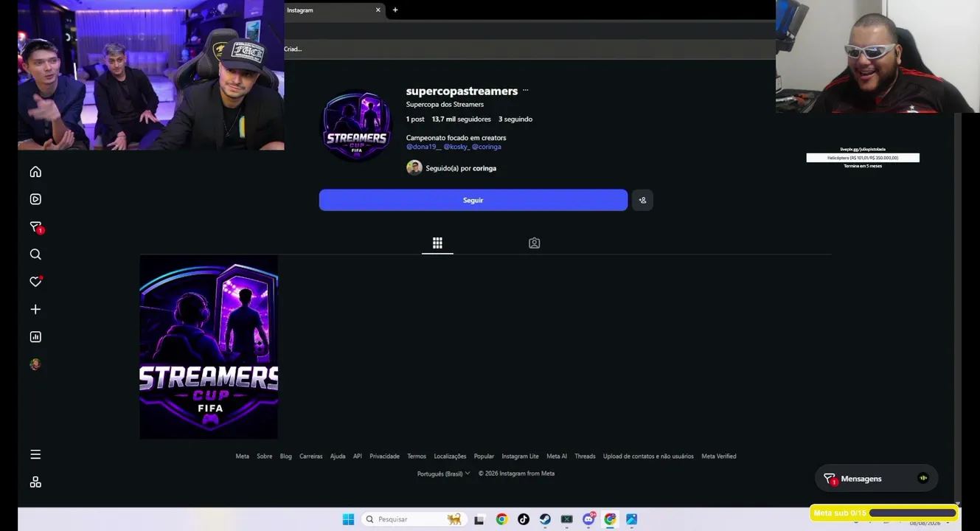
Task: Open the More hamburger menu in sidebar
Action: (x=35, y=454)
